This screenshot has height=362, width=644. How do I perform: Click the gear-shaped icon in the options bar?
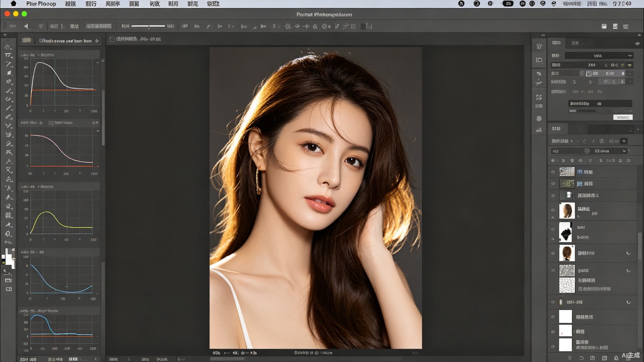click(324, 26)
